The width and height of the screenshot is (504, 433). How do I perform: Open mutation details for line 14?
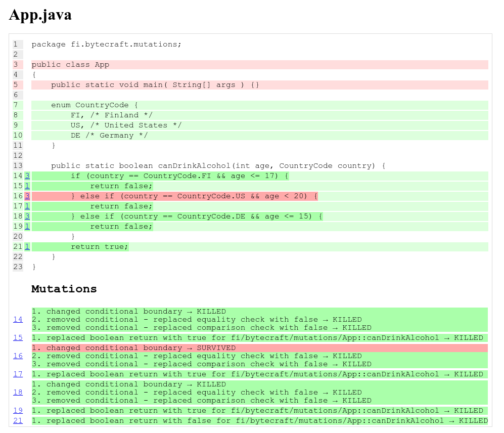(x=18, y=319)
